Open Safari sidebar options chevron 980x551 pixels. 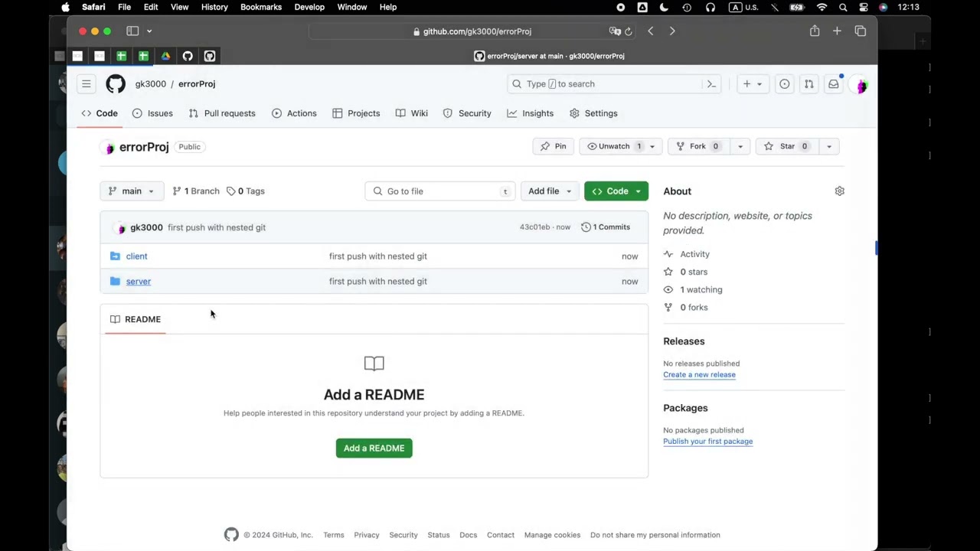(149, 31)
